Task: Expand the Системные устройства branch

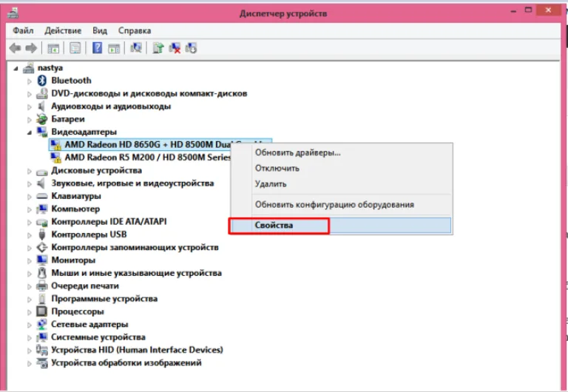Action: [x=30, y=338]
